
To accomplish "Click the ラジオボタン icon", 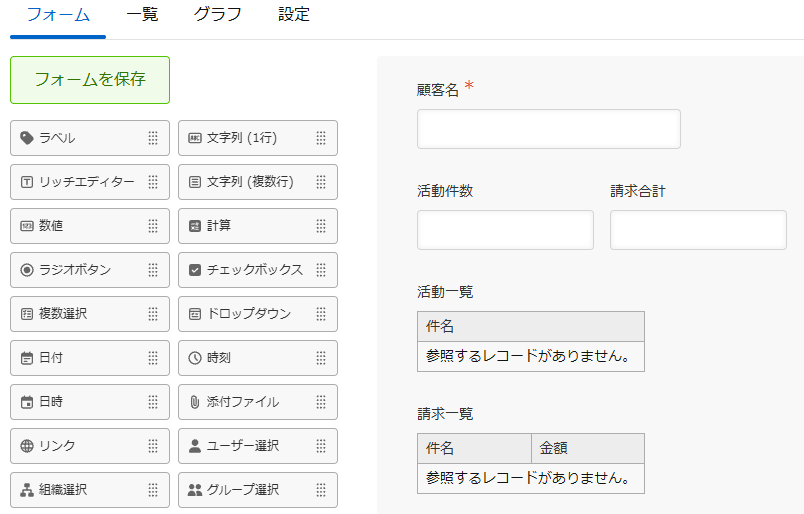I will 27,270.
